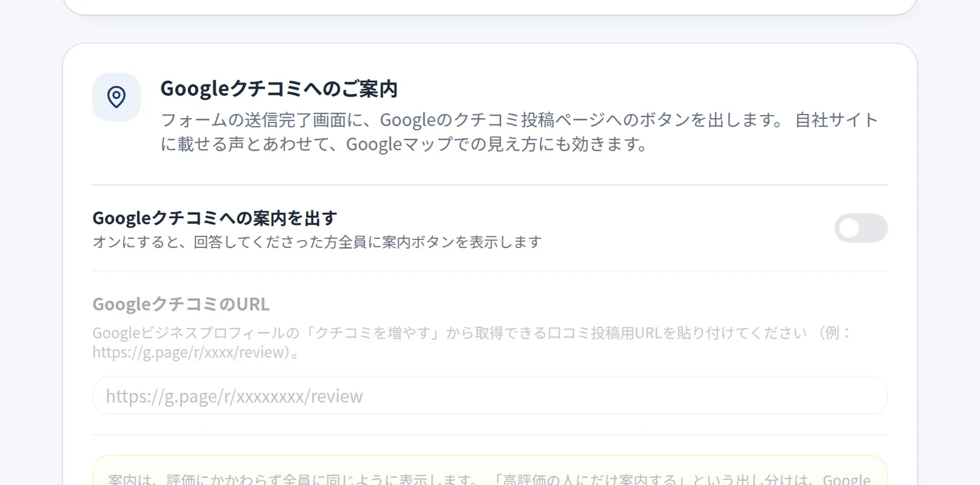Click the yellow notice text starting 案内は、評価にかかわらず
Image resolution: width=980 pixels, height=485 pixels.
489,479
